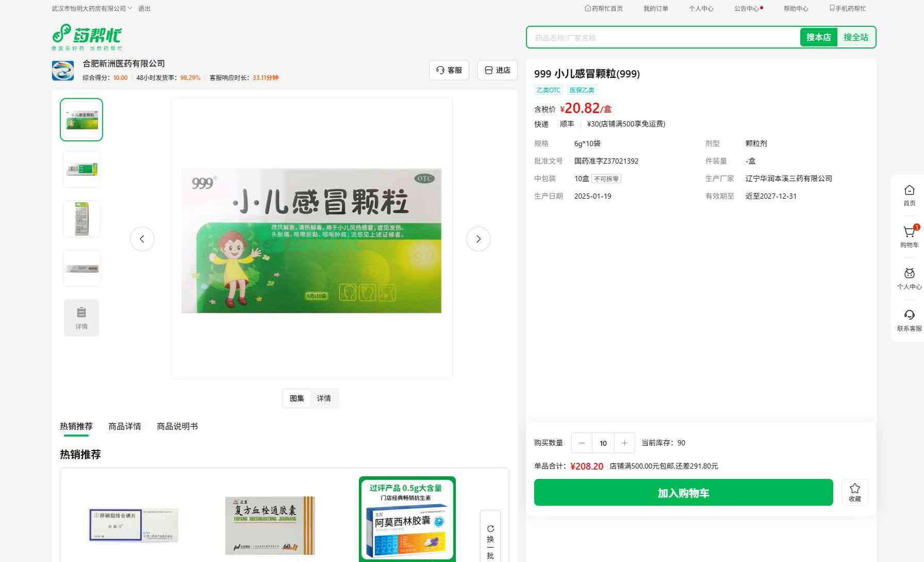Screen dimensions: 924x562
Task: Contact customer service via headset sidebar icon
Action: pyautogui.click(x=909, y=320)
